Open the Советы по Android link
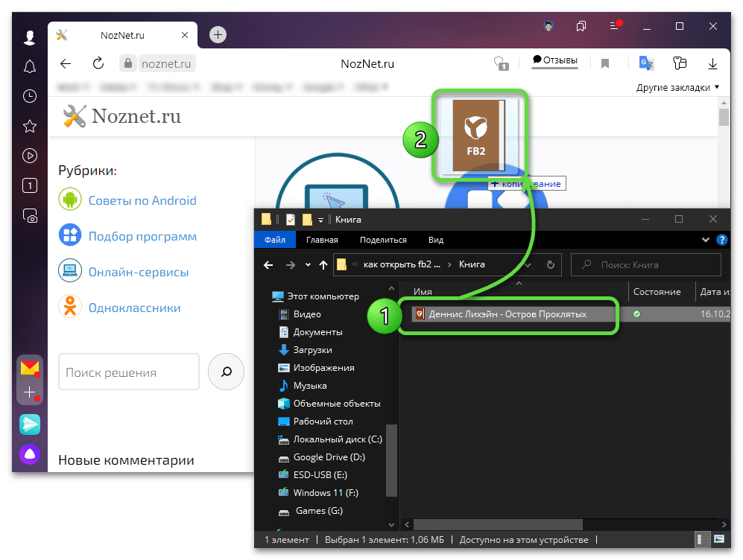Viewport: 743px width, 560px height. 142,200
